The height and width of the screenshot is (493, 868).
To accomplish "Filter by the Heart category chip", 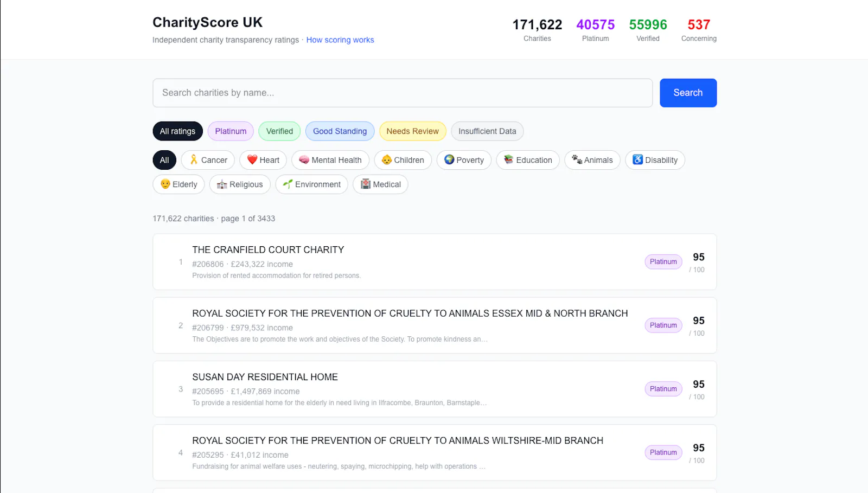I will [x=263, y=160].
